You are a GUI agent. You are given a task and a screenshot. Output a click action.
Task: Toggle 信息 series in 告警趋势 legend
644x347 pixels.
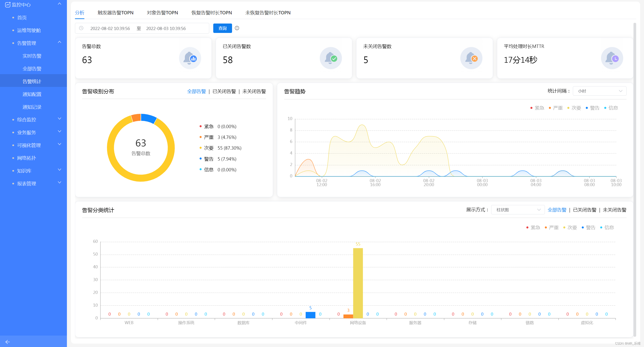pos(611,108)
